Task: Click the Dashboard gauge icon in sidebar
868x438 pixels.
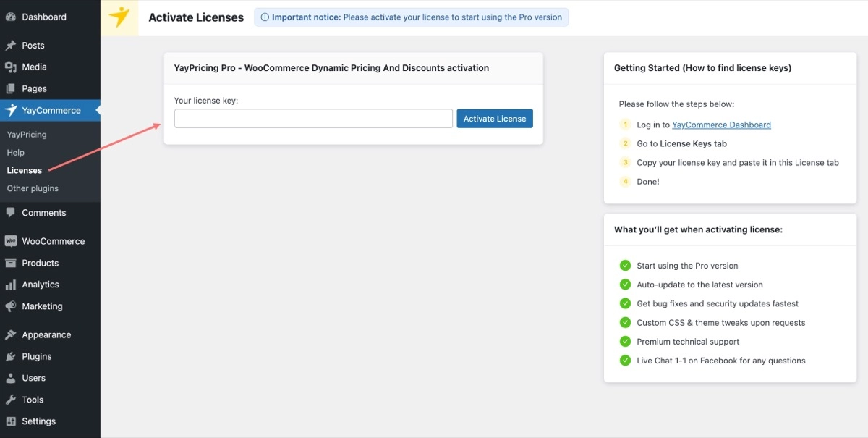Action: click(11, 17)
